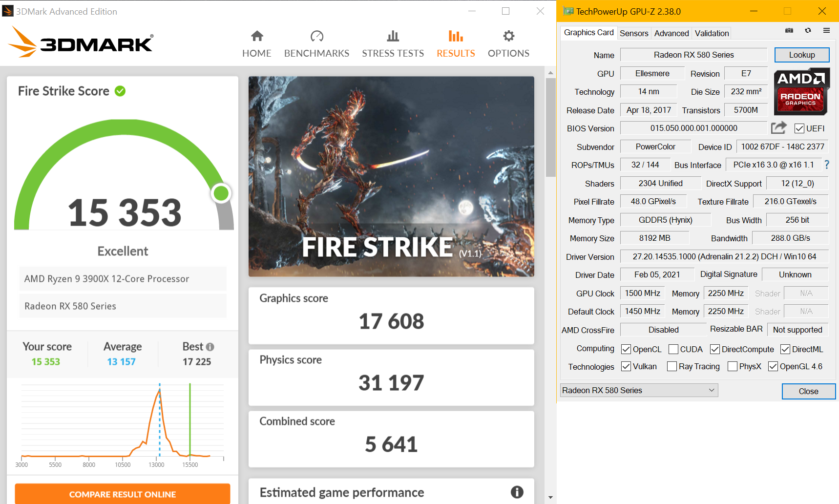The width and height of the screenshot is (839, 504).
Task: Click the Stress Tests bar chart icon
Action: tap(393, 36)
